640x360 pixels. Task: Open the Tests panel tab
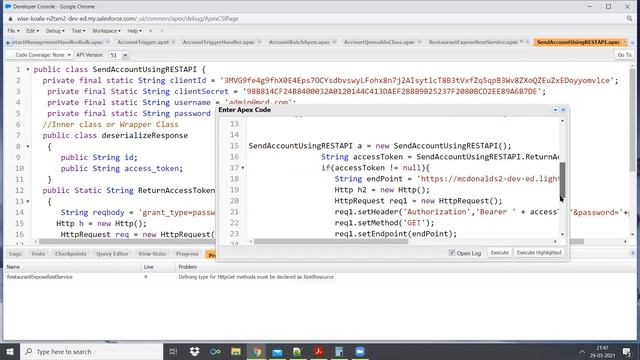click(38, 254)
